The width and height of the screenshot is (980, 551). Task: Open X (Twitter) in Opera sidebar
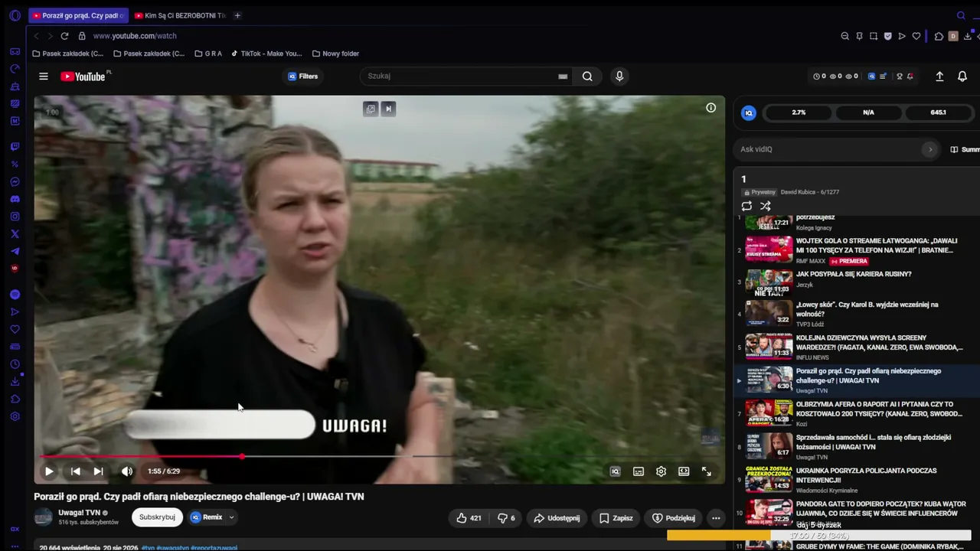15,234
